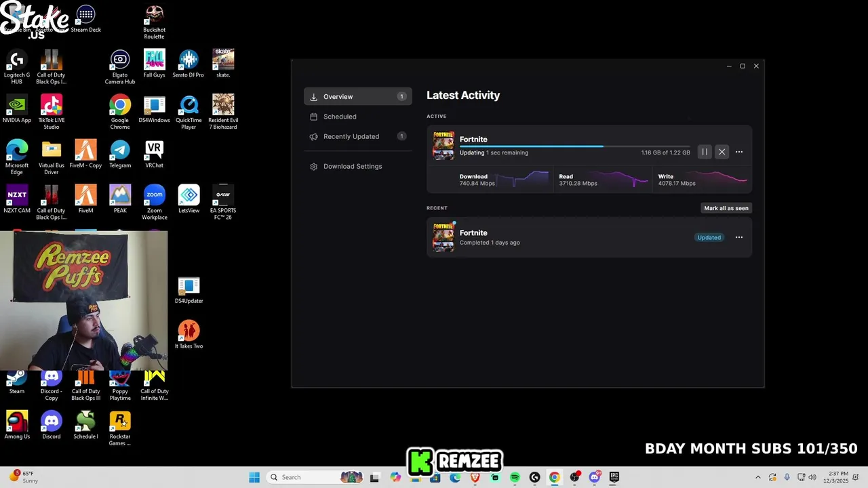868x488 pixels.
Task: Pause the active Fortnite update
Action: click(x=705, y=152)
